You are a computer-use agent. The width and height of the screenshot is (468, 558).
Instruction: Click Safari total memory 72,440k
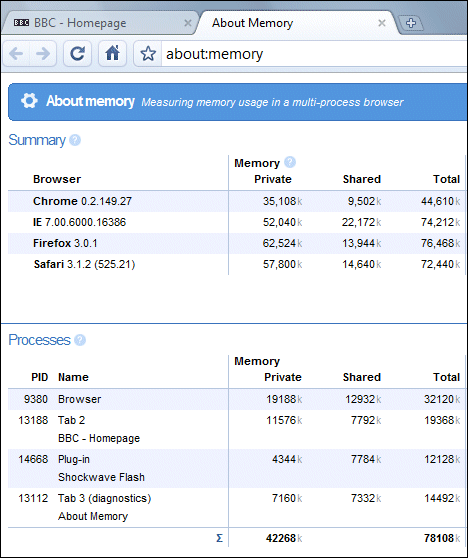click(x=441, y=264)
